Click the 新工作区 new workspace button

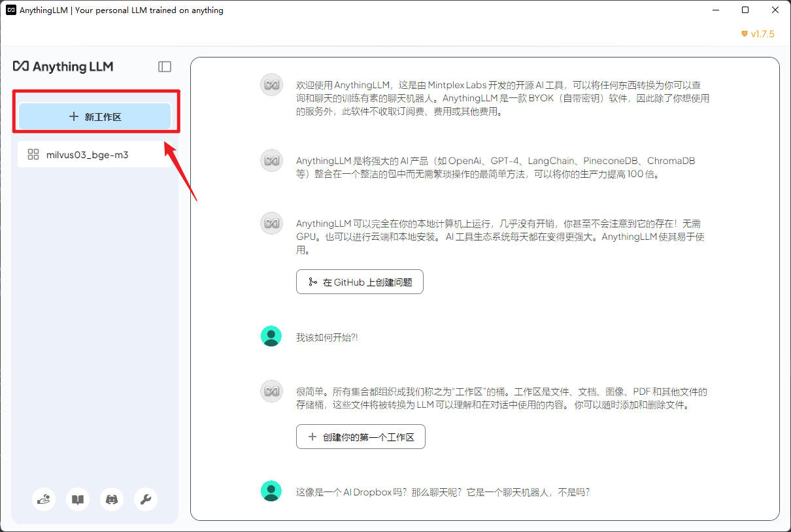tap(95, 117)
